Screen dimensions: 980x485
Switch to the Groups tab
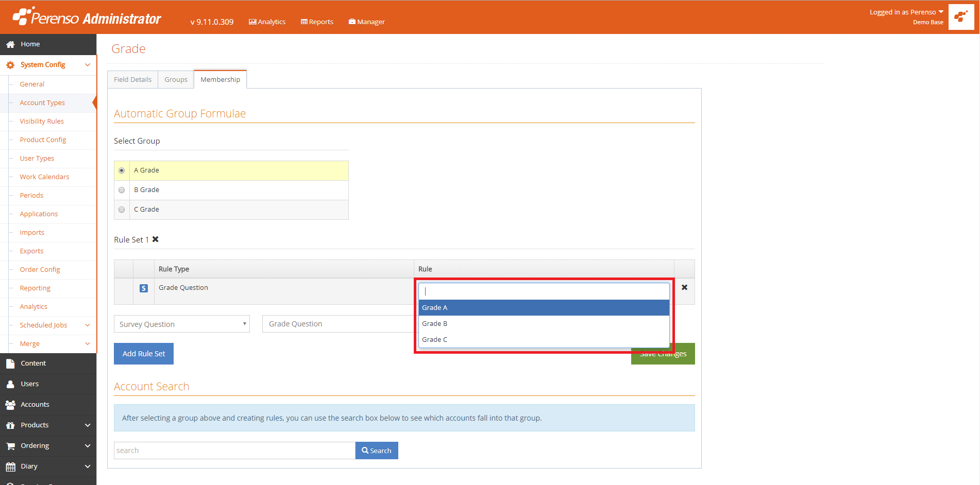pos(176,79)
